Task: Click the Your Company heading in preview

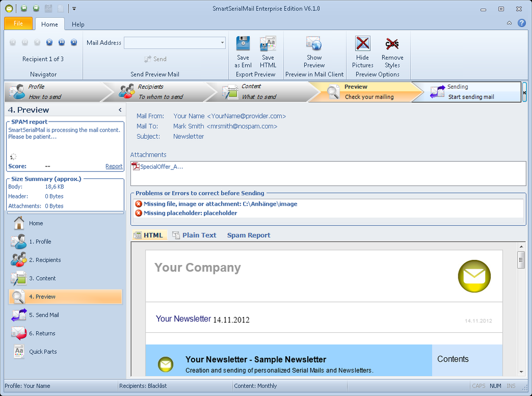Action: pos(198,268)
